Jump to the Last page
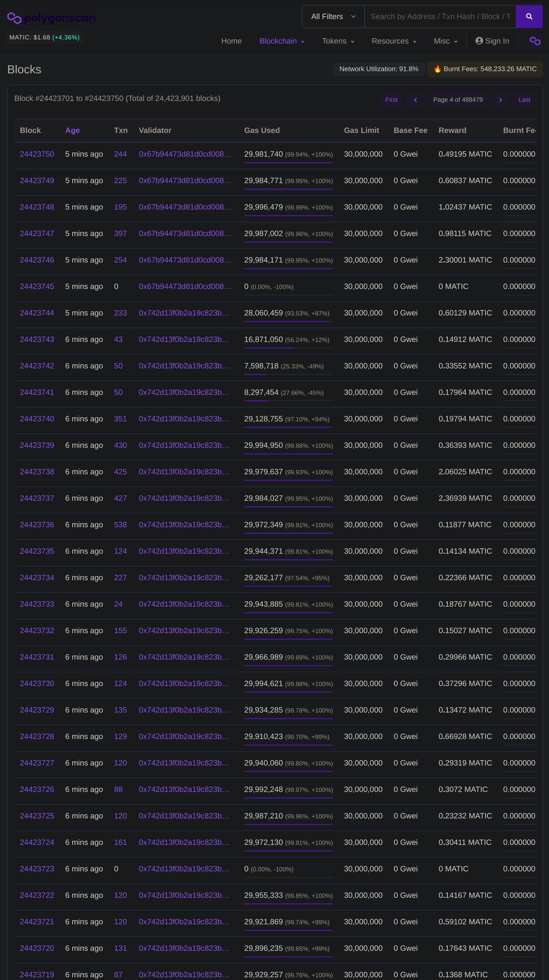Image resolution: width=549 pixels, height=980 pixels. tap(524, 100)
